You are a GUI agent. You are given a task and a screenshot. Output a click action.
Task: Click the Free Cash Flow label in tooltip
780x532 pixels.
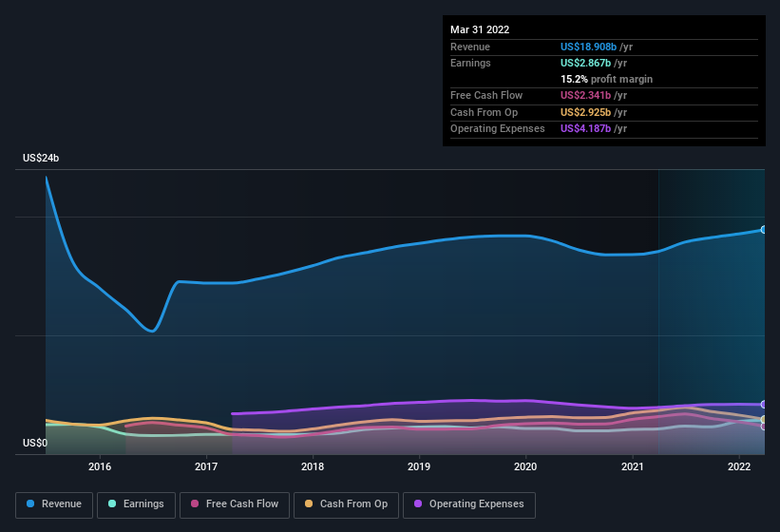[x=486, y=95]
